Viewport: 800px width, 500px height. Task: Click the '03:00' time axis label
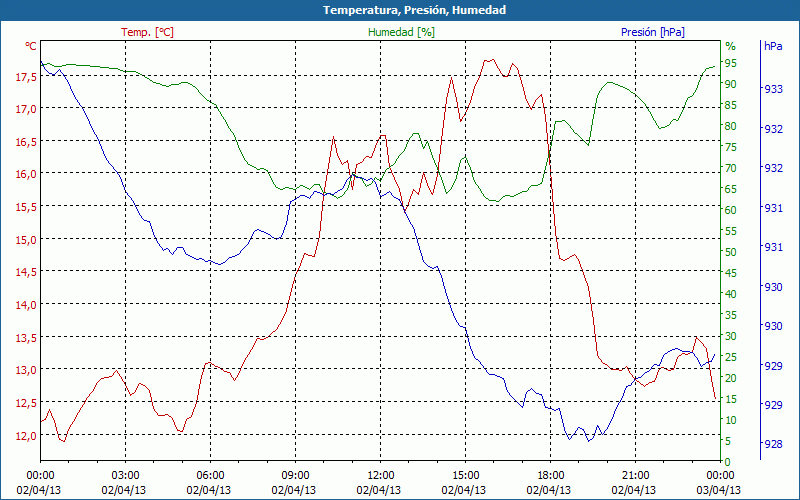[124, 476]
